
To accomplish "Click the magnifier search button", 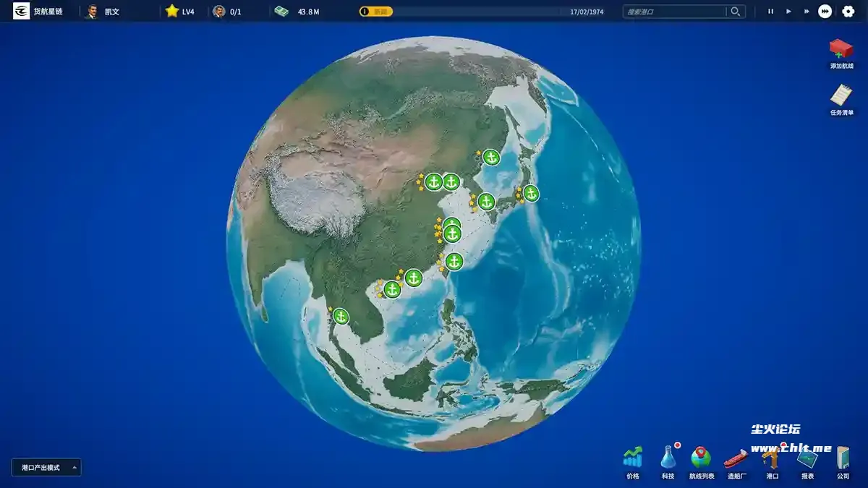I will [736, 12].
